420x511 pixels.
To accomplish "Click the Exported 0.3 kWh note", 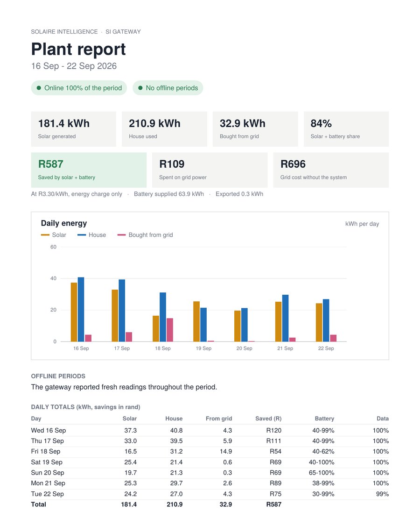I will point(239,194).
